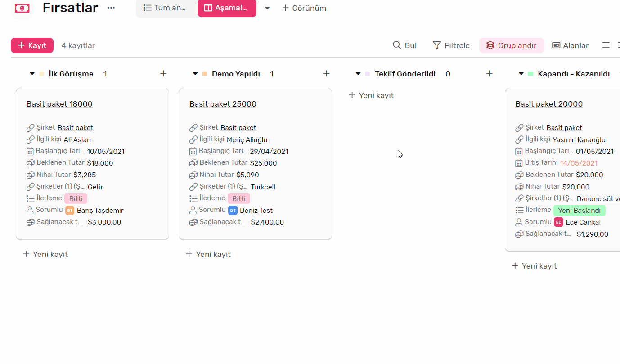Click the plus icon in İlk Görüşme column
The image size is (620, 364).
point(163,73)
